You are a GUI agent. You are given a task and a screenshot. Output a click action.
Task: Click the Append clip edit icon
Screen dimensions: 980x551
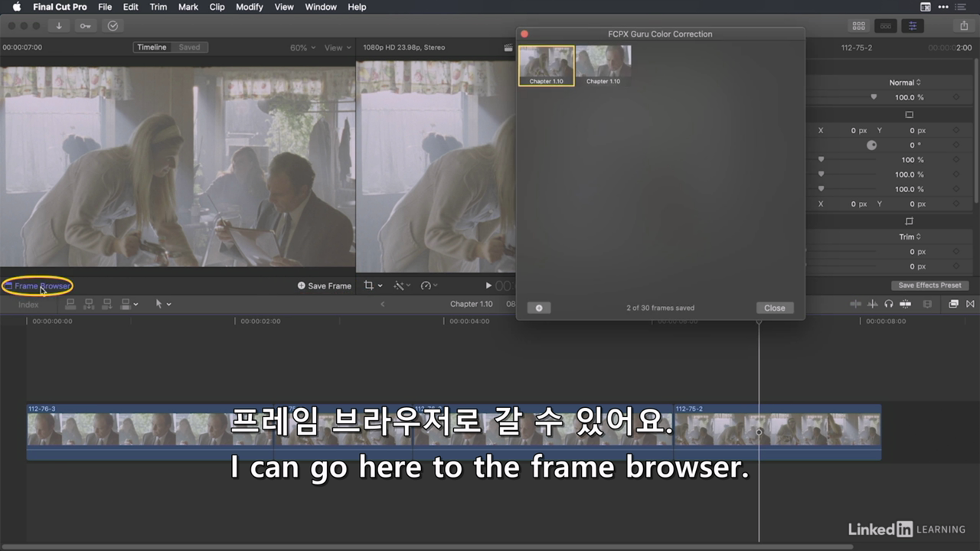107,304
